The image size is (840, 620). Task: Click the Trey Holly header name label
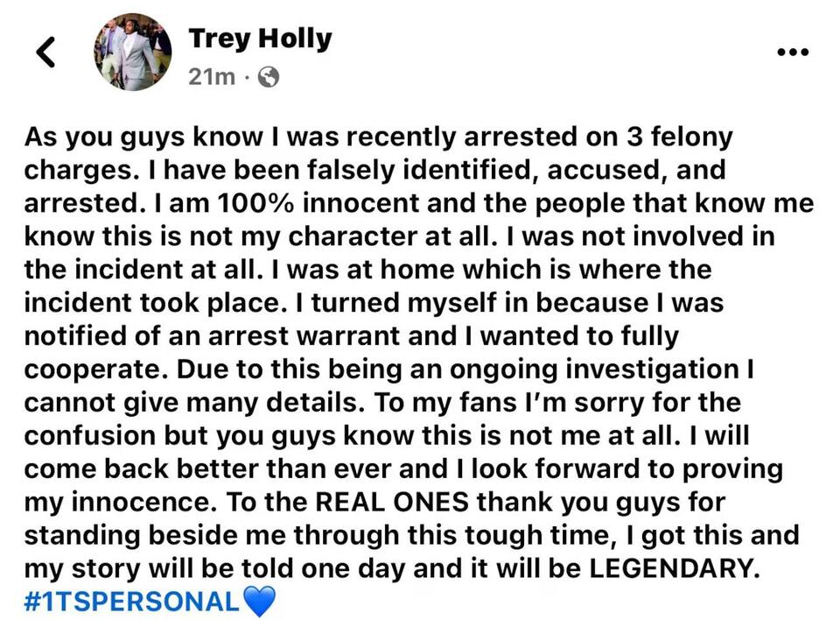pyautogui.click(x=260, y=38)
